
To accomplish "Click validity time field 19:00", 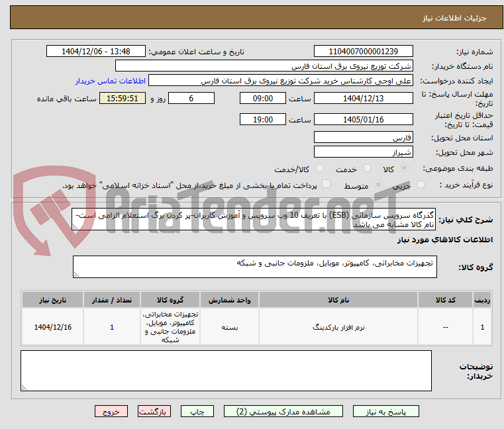I will pos(263,120).
